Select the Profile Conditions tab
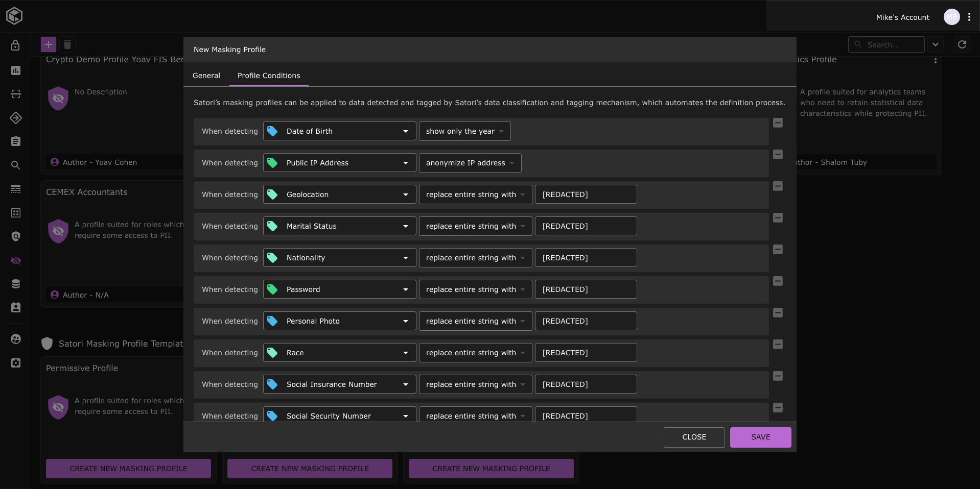This screenshot has width=980, height=489. [x=269, y=76]
